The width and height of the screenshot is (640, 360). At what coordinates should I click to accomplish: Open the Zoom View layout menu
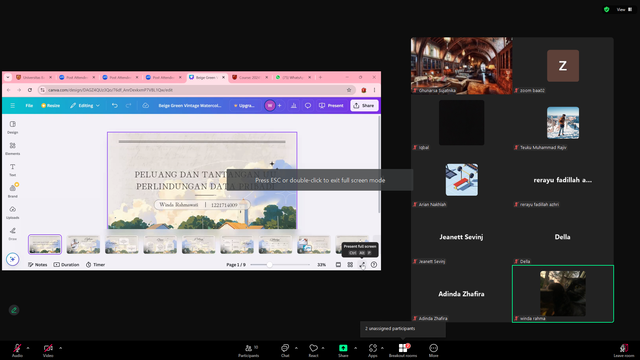point(624,9)
